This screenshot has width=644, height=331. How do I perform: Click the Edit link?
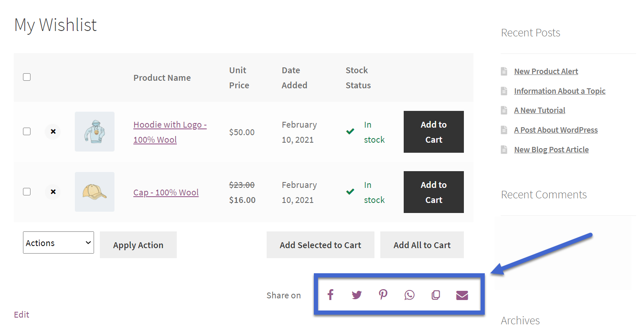(x=21, y=314)
